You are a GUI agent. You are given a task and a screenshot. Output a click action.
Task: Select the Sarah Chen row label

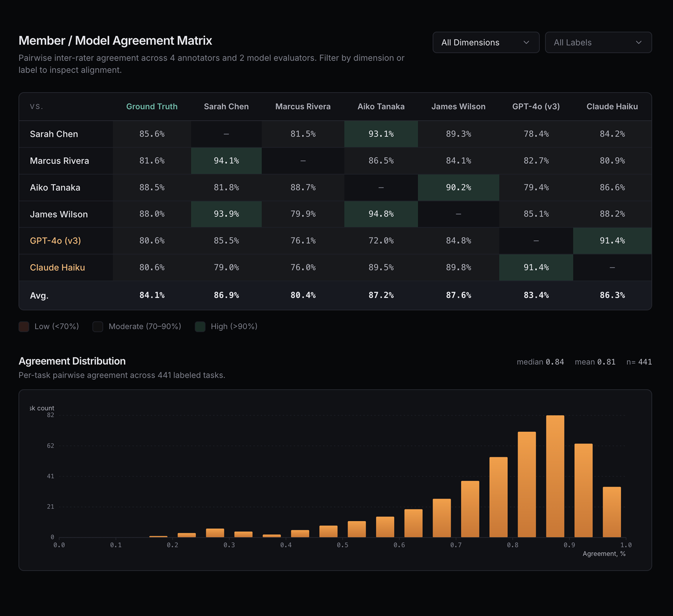click(54, 134)
